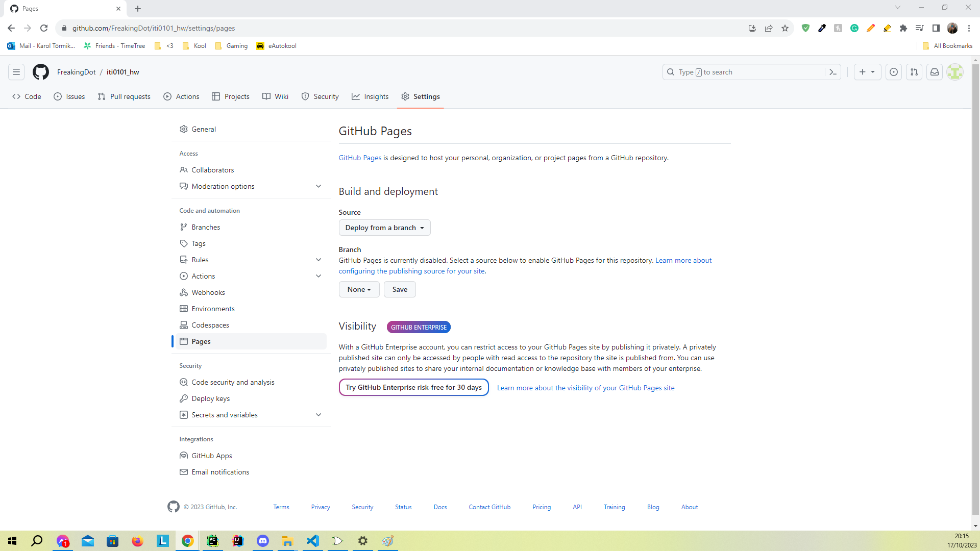
Task: Open Windows Settings gear in the taskbar
Action: (x=363, y=541)
